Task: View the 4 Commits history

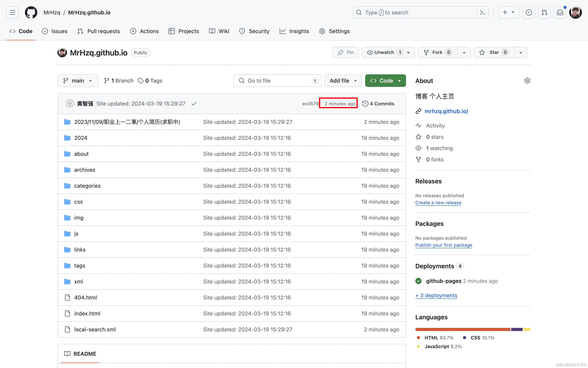Action: (x=378, y=104)
